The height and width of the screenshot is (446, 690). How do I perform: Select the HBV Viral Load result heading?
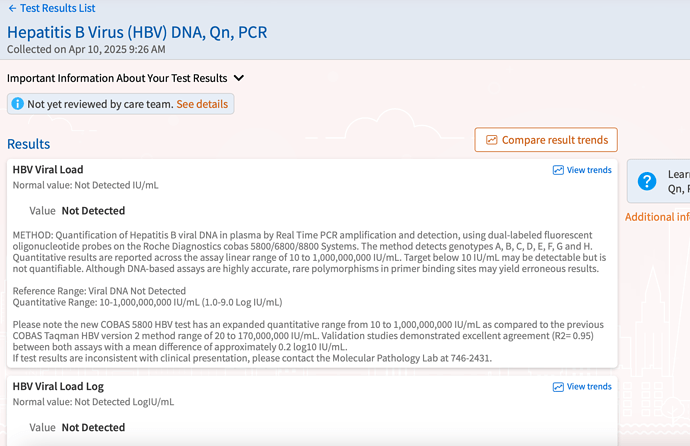(x=48, y=170)
